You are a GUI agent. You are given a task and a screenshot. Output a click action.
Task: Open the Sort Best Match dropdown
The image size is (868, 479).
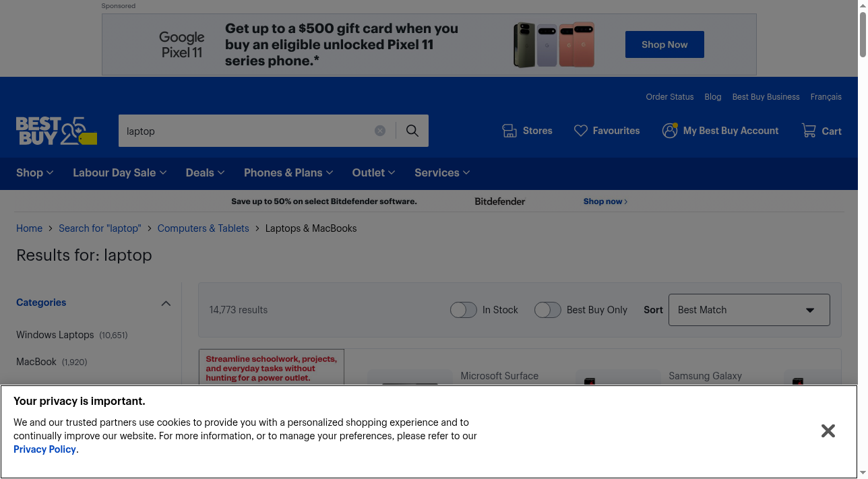749,310
